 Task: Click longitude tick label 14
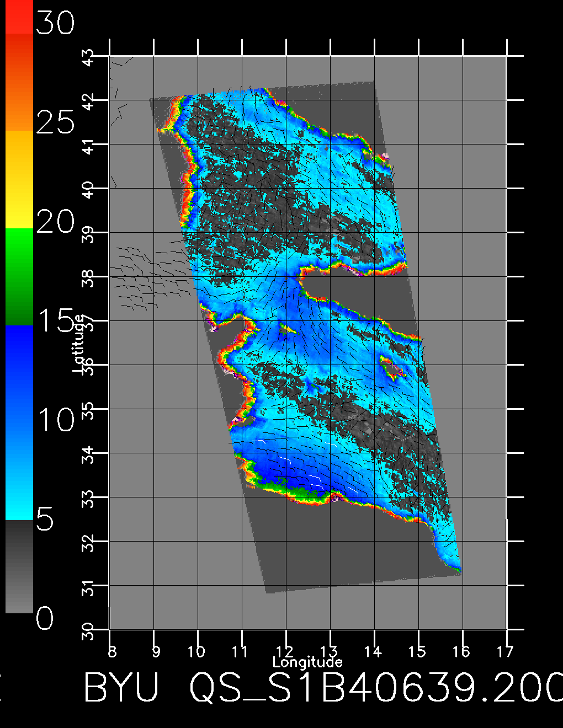[373, 652]
